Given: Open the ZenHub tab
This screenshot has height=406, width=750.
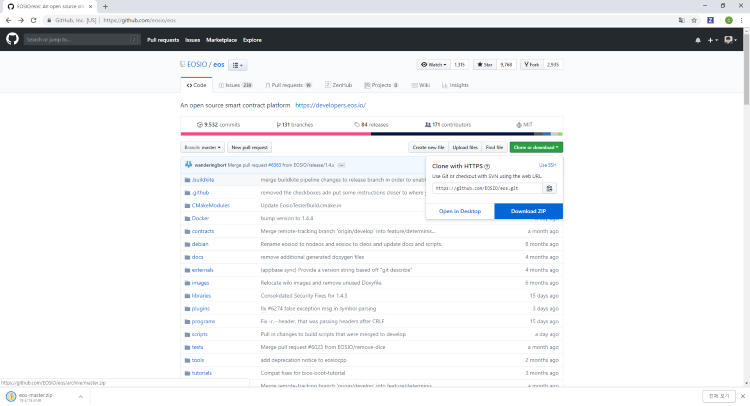Looking at the screenshot, I should (x=339, y=85).
